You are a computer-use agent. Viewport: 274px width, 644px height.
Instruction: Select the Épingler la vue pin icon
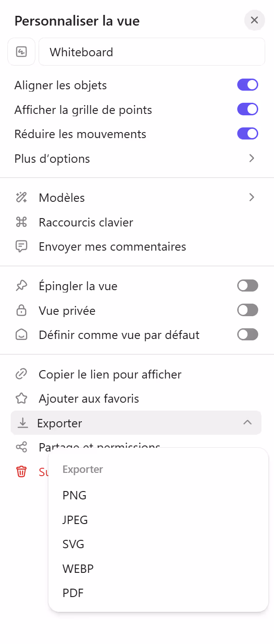21,285
